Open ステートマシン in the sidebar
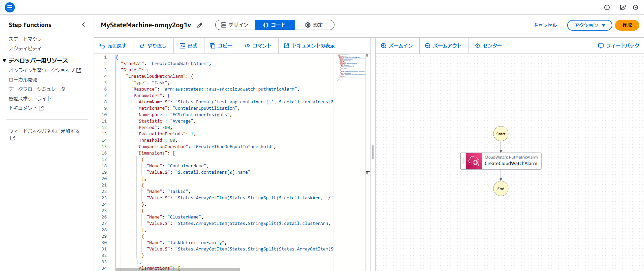Viewport: 644px width, 271px height. pyautogui.click(x=25, y=39)
